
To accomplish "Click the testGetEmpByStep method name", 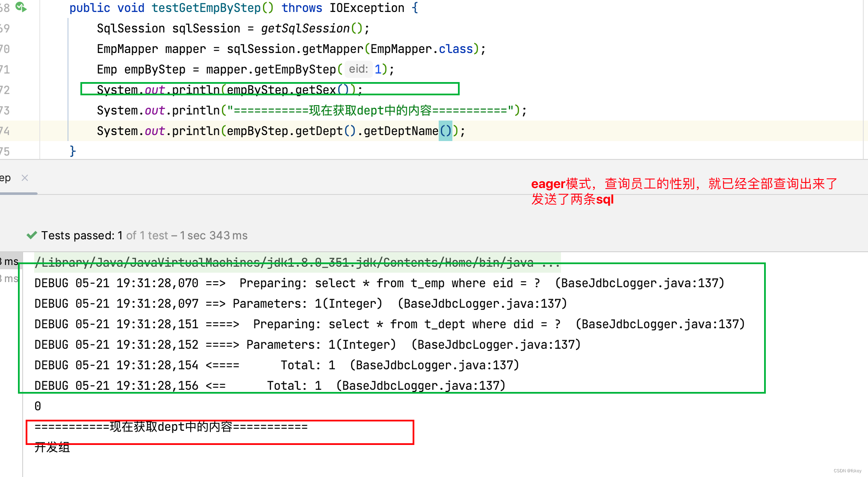I will pyautogui.click(x=206, y=8).
